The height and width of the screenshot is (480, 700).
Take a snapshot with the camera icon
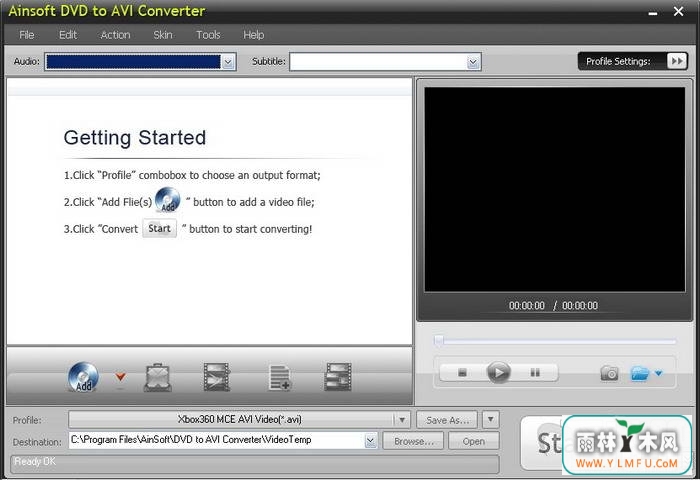[x=609, y=373]
